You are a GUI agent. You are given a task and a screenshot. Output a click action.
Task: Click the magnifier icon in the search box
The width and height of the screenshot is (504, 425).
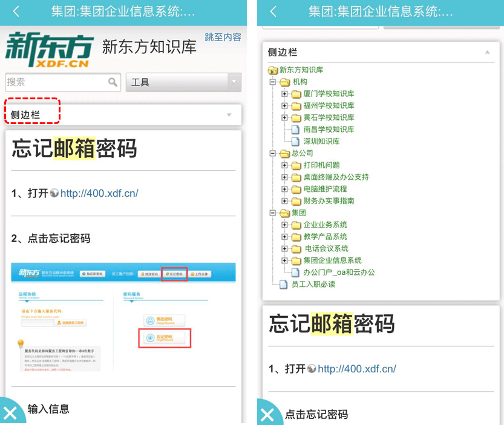pyautogui.click(x=113, y=82)
